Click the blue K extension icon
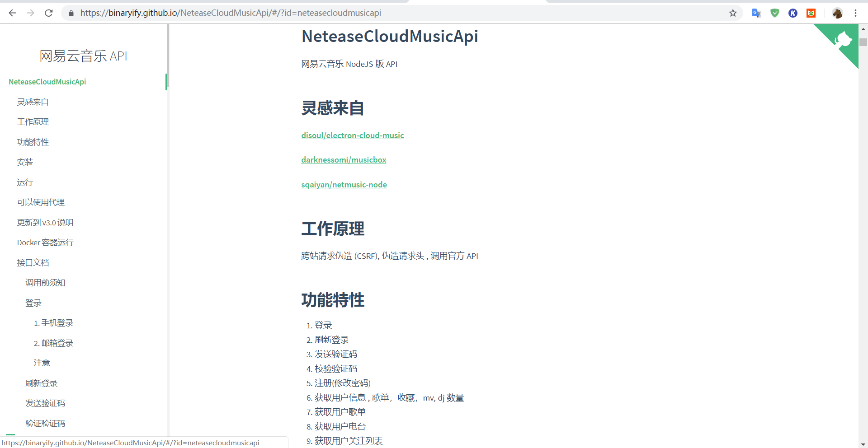Viewport: 868px width, 448px height. click(793, 13)
